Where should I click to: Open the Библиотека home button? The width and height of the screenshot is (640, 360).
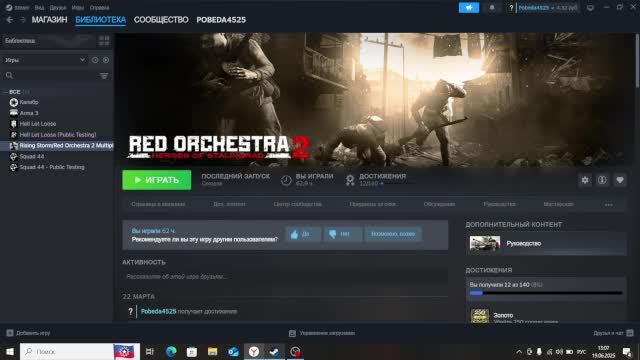click(48, 40)
